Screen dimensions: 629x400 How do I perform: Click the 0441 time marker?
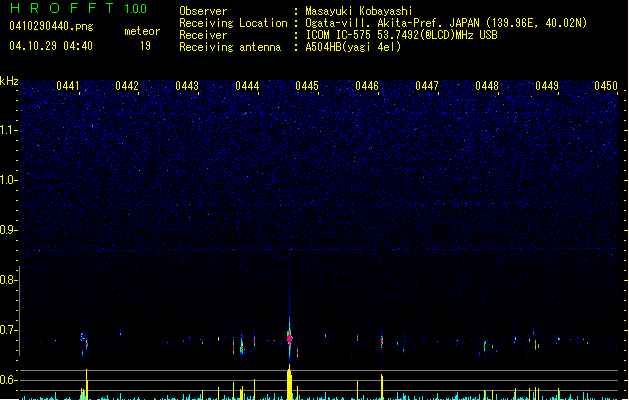(x=67, y=86)
